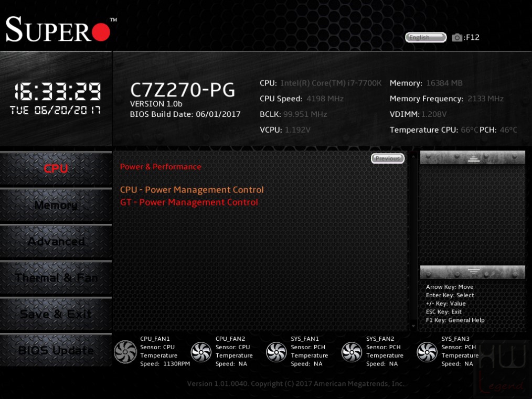Click the +/- Key: Value hint
This screenshot has height=399, width=532.
click(x=445, y=304)
